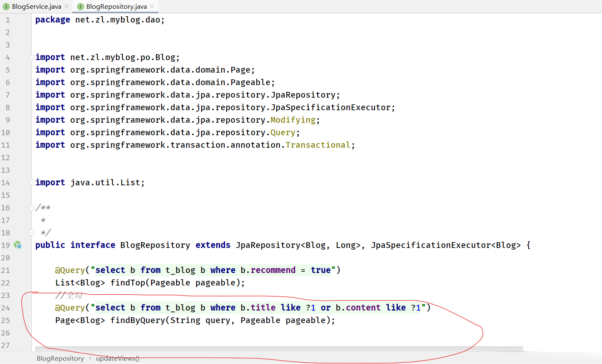Toggle the fold marker beside import java.util.List
Viewport: 602px width, 364px height.
31,182
